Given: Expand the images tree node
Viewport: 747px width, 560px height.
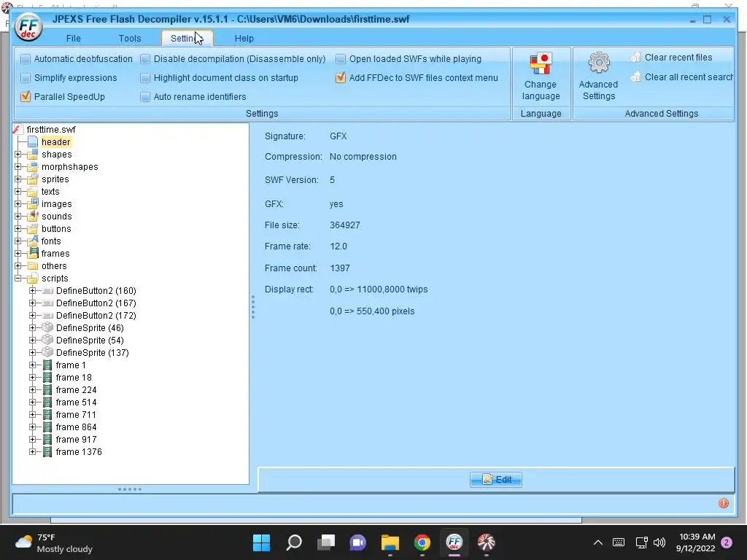Looking at the screenshot, I should (x=18, y=204).
